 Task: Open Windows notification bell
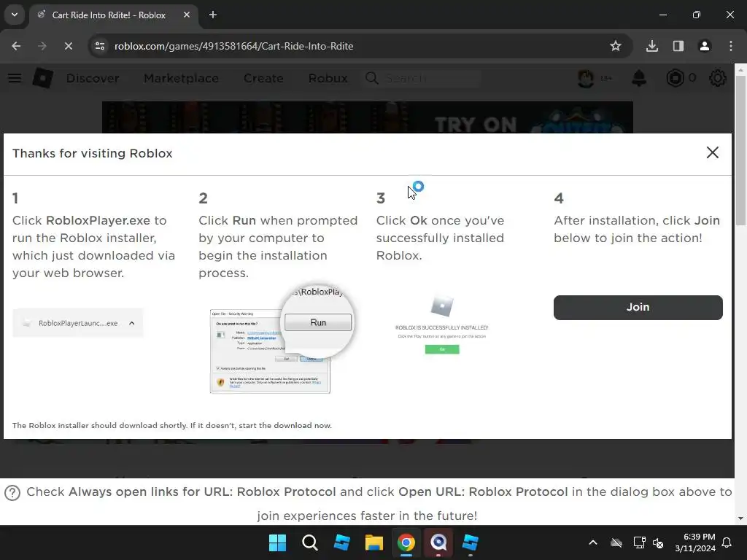[727, 542]
